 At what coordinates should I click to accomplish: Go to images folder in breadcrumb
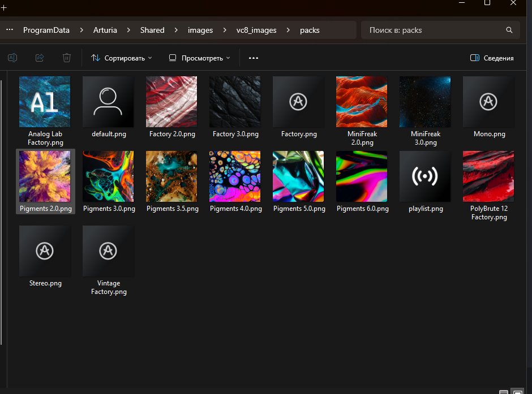pos(200,30)
